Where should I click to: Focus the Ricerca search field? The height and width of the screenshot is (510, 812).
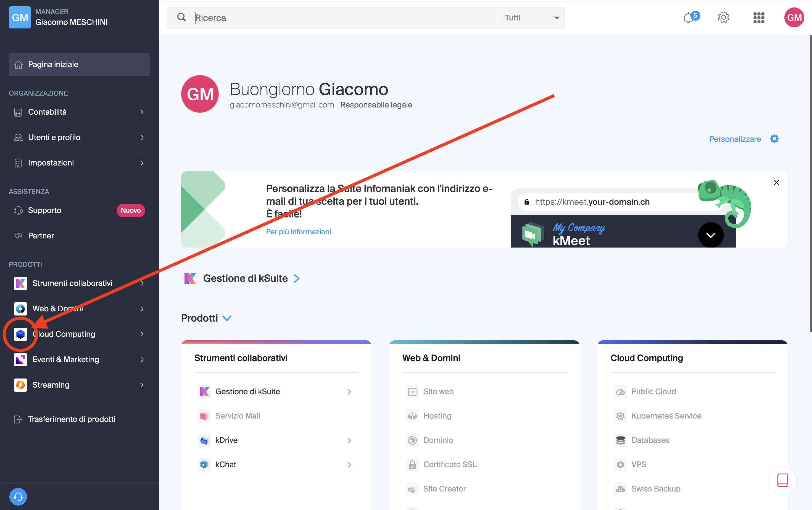[x=346, y=17]
